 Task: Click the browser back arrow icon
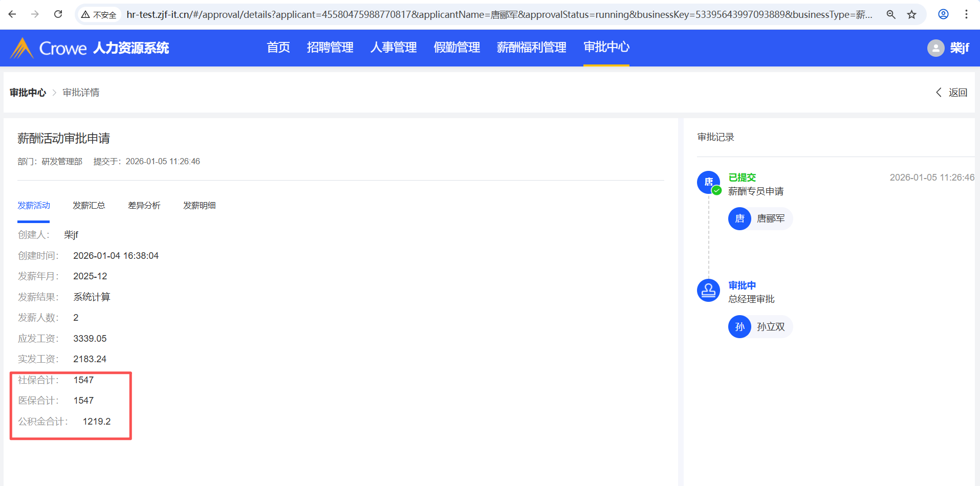coord(12,14)
